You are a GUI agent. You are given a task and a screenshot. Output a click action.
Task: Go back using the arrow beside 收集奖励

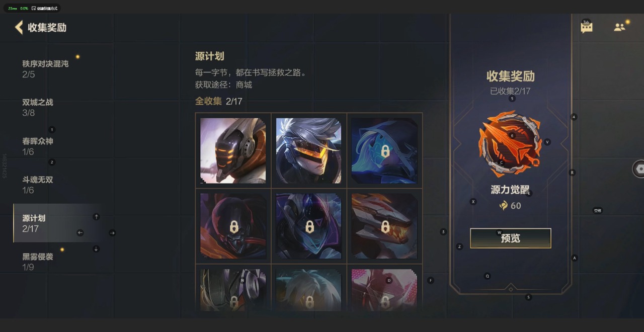click(x=19, y=27)
